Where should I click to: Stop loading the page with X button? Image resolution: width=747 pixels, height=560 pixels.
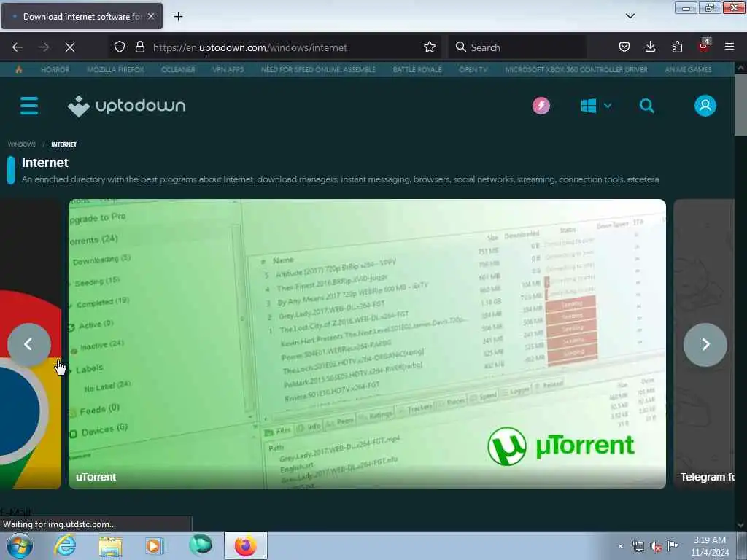click(x=70, y=47)
